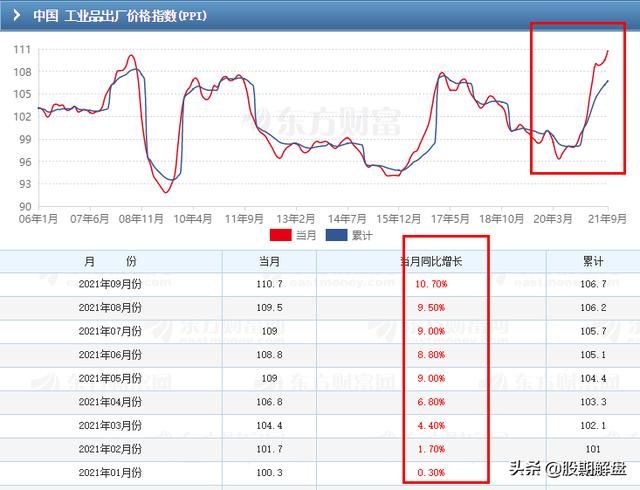Image resolution: width=640 pixels, height=490 pixels.
Task: Click the 累计 column header in table
Action: click(x=592, y=260)
